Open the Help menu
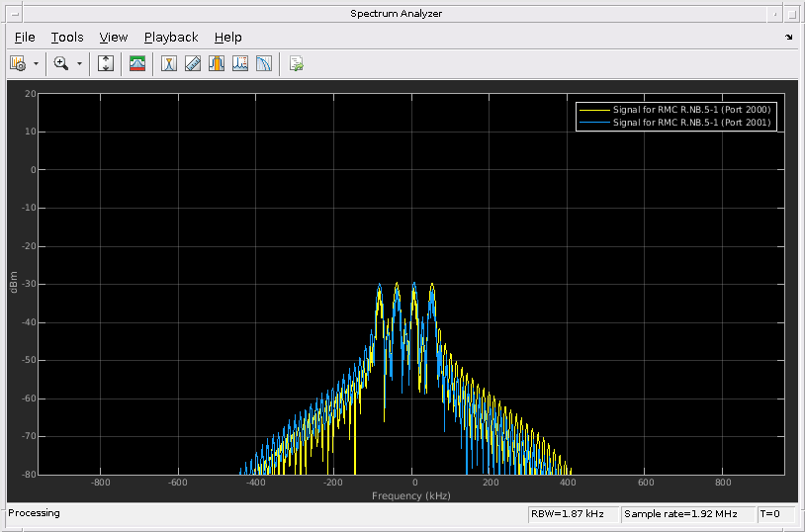 (227, 37)
